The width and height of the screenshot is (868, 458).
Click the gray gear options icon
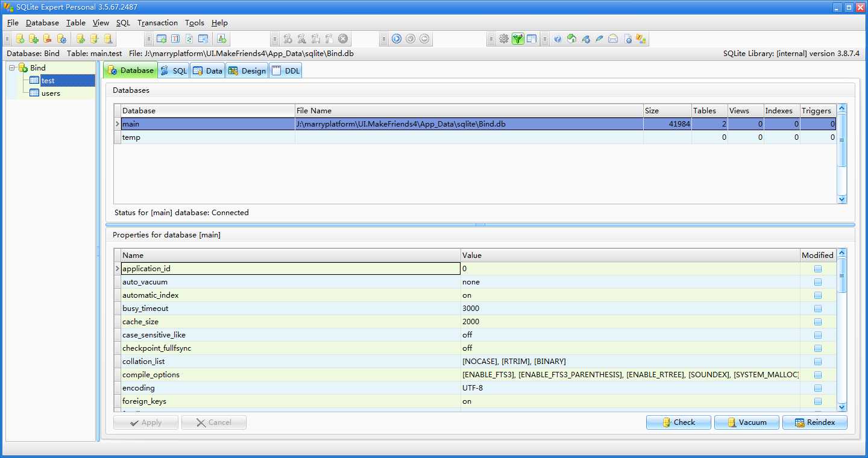(504, 39)
